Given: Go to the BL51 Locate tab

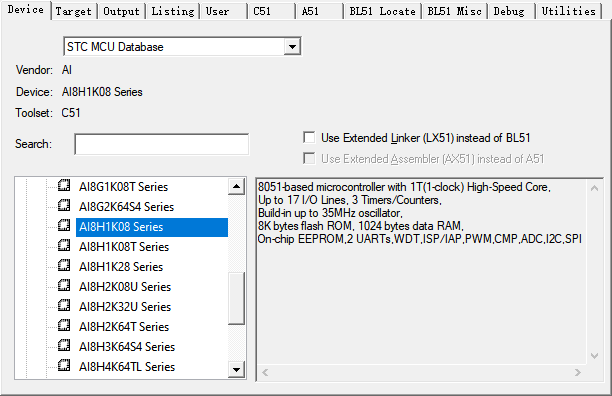Looking at the screenshot, I should click(x=382, y=11).
